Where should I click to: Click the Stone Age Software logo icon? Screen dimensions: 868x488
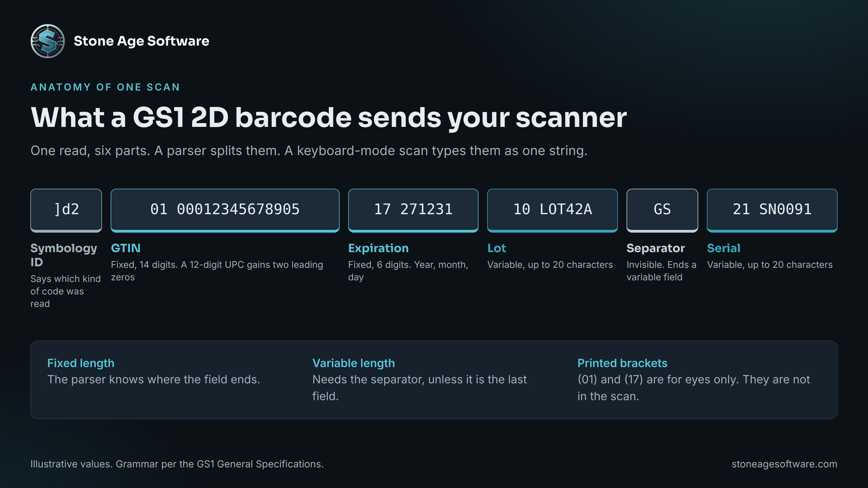click(48, 41)
